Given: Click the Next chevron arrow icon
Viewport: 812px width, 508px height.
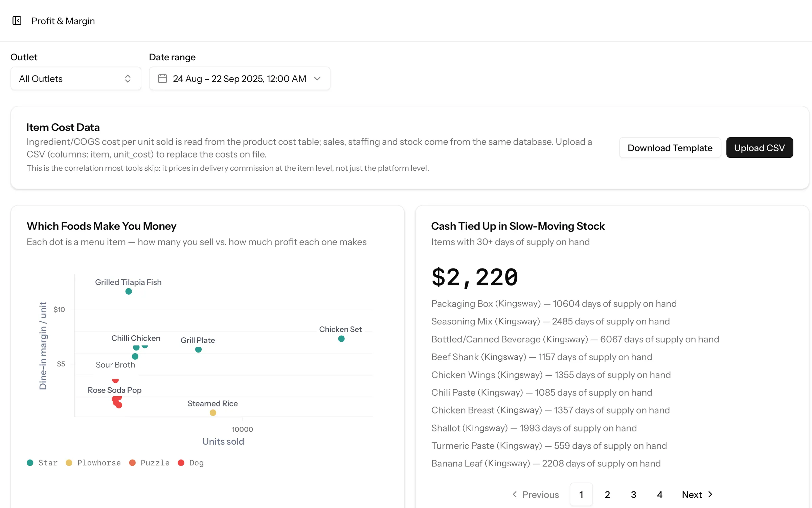Looking at the screenshot, I should click(x=710, y=494).
